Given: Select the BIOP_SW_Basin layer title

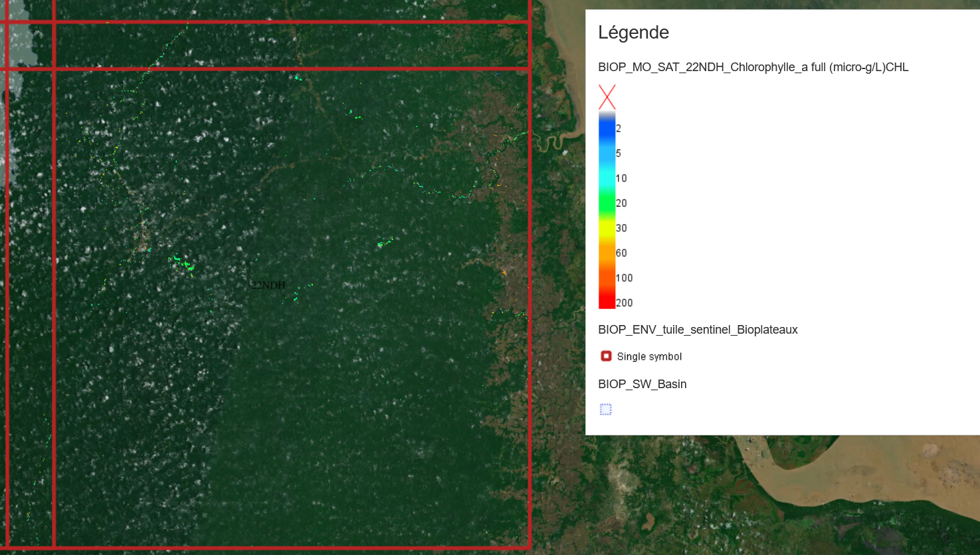Looking at the screenshot, I should (x=642, y=384).
